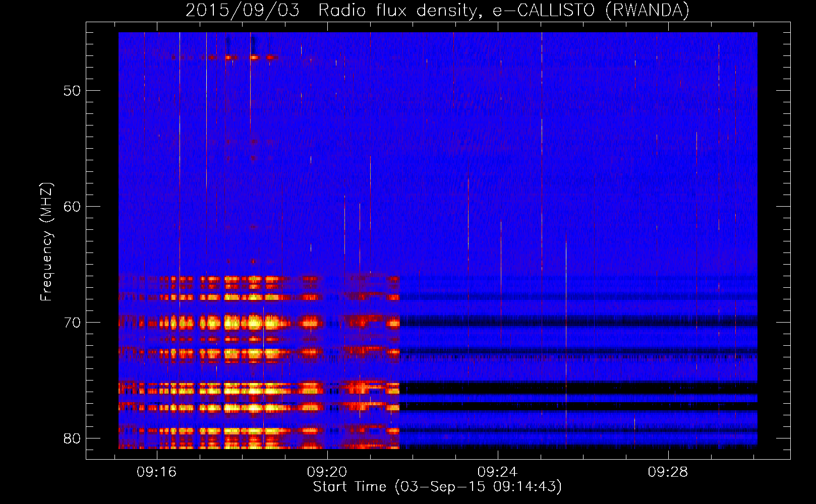Click the '09:16' time tick label
The image size is (816, 504).
point(157,472)
